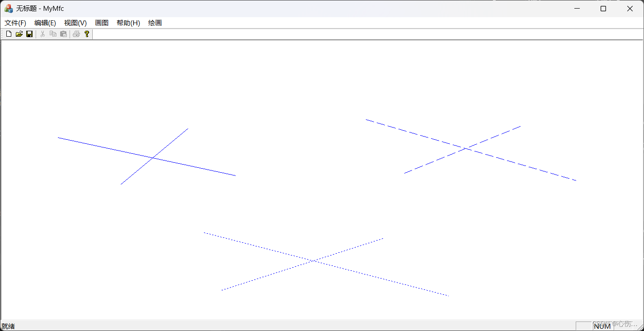Screen dimensions: 644x331
Task: Click the Copy toolbar icon
Action: [x=53, y=34]
